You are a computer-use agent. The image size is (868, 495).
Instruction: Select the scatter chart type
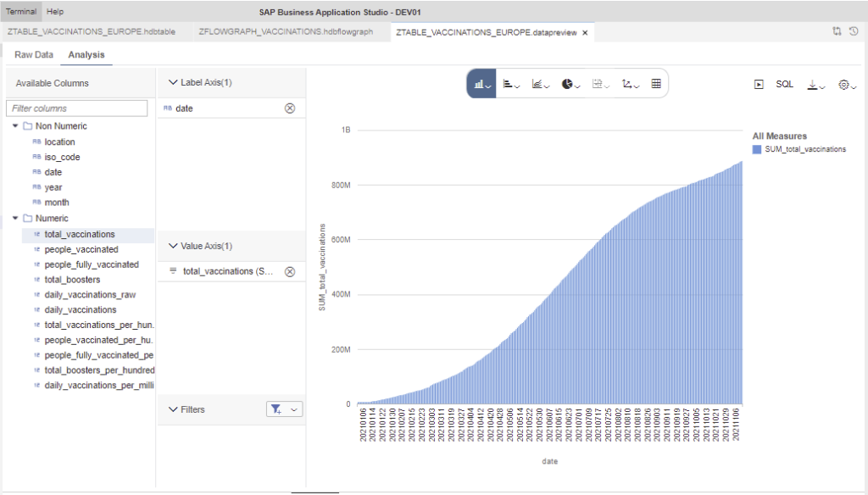pos(631,84)
